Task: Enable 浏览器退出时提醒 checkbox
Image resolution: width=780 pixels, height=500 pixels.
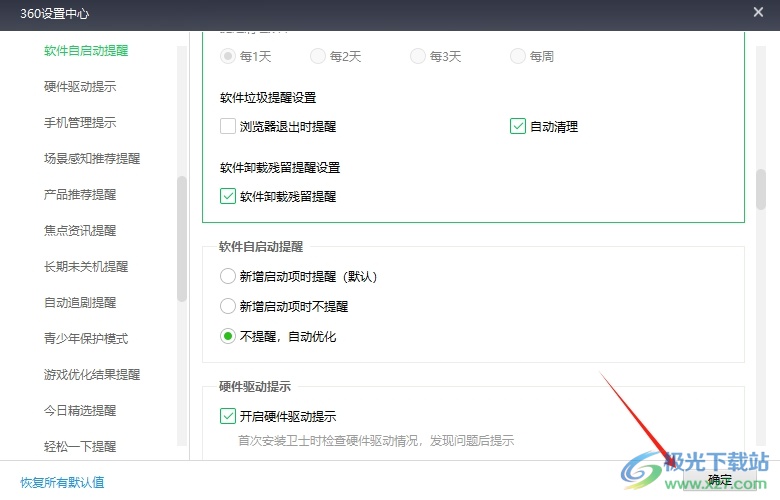Action: pos(228,126)
